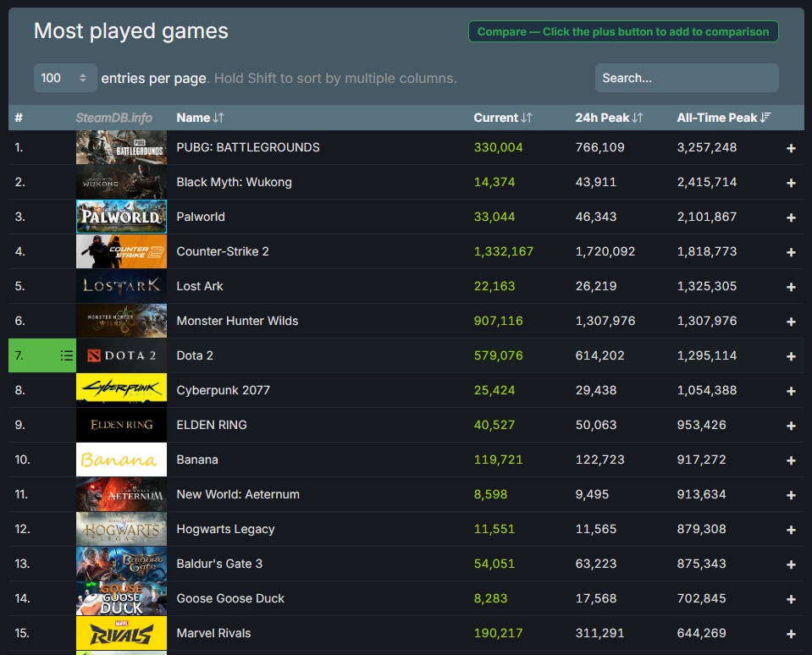
Task: Click the Baldur's Gate 3 link
Action: pyautogui.click(x=219, y=564)
